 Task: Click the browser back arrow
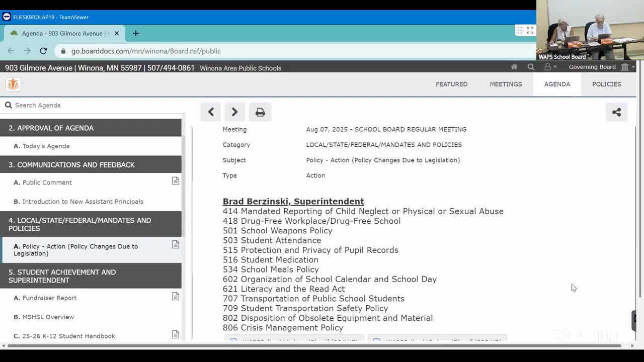[11, 51]
